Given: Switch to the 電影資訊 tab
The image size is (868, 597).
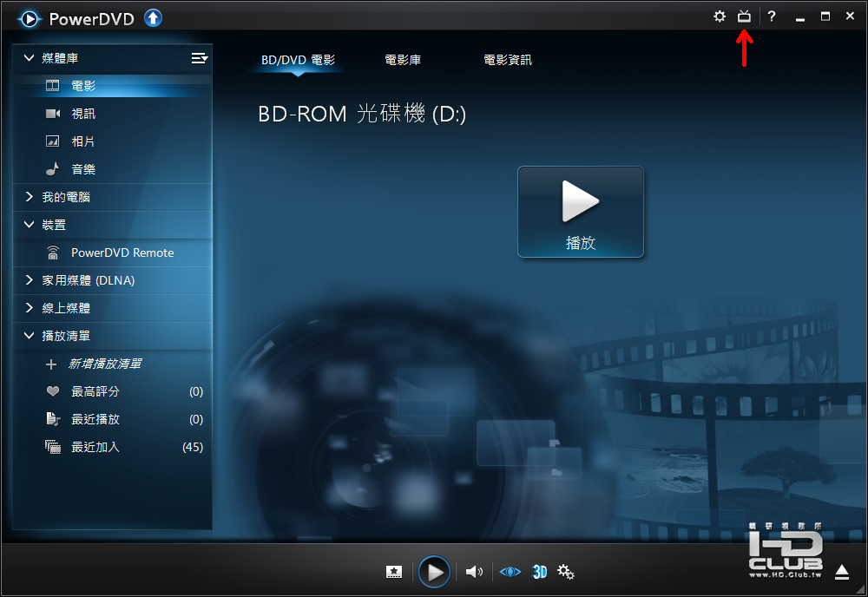Looking at the screenshot, I should pos(508,60).
